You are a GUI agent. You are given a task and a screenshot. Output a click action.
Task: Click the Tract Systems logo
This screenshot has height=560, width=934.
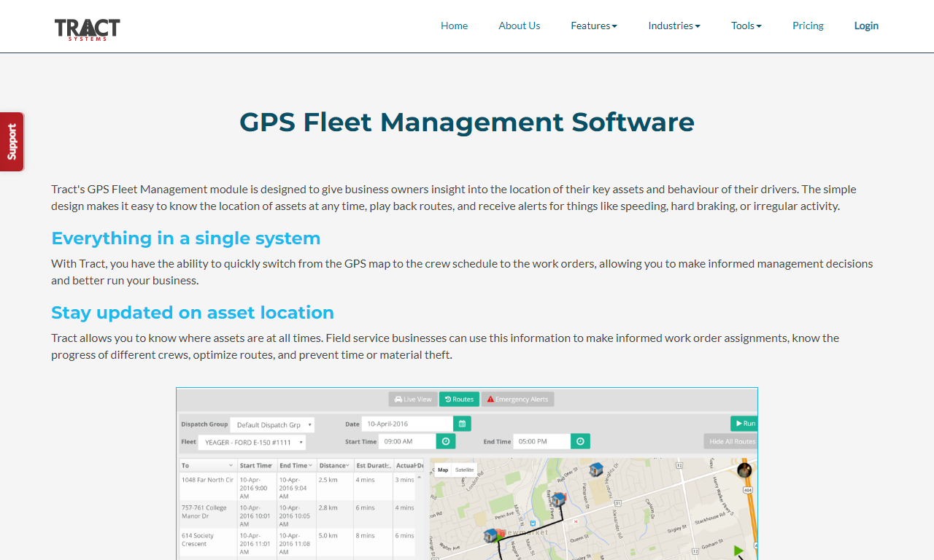pos(88,28)
